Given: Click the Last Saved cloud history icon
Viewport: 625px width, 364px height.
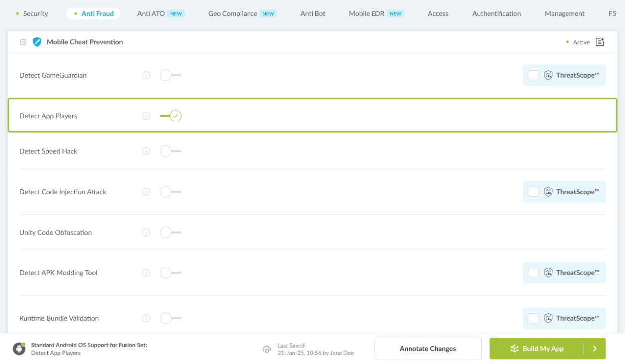Looking at the screenshot, I should (x=267, y=349).
